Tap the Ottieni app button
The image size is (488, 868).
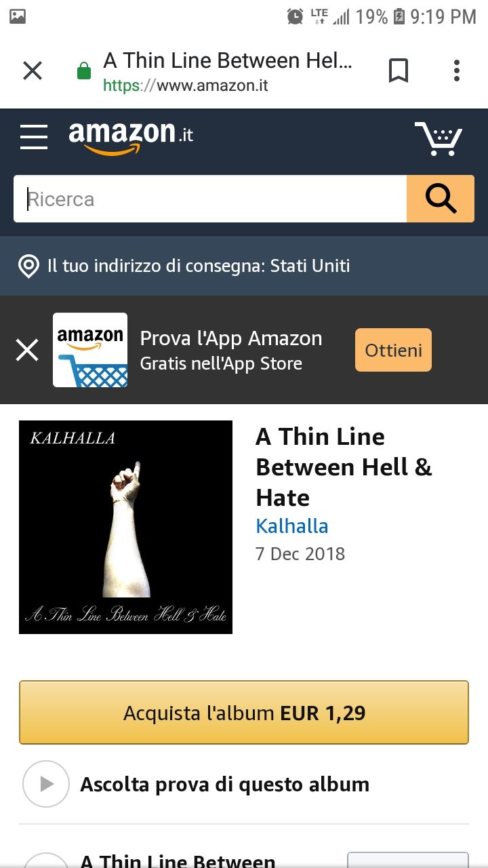click(393, 350)
